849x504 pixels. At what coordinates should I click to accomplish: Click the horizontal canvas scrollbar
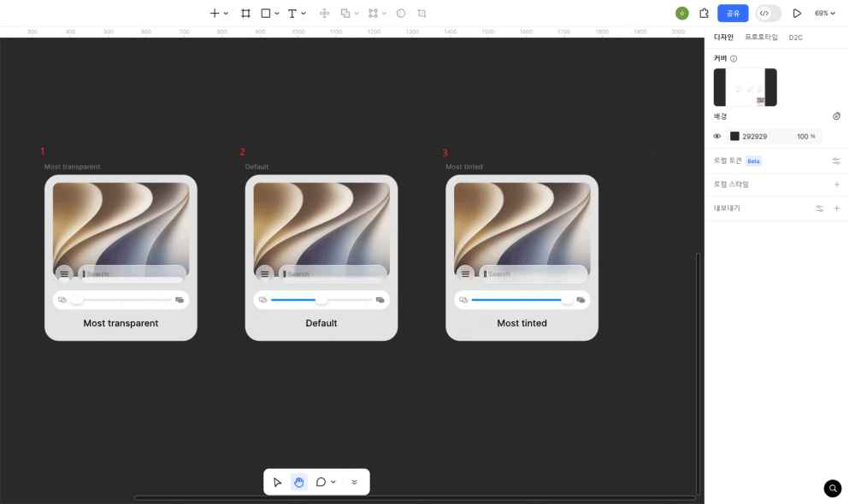pos(415,497)
